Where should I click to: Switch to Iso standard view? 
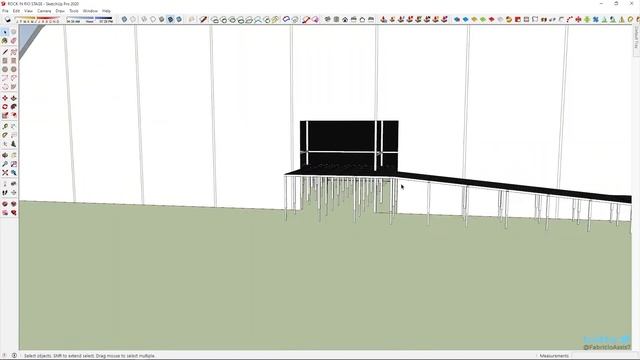(327, 19)
